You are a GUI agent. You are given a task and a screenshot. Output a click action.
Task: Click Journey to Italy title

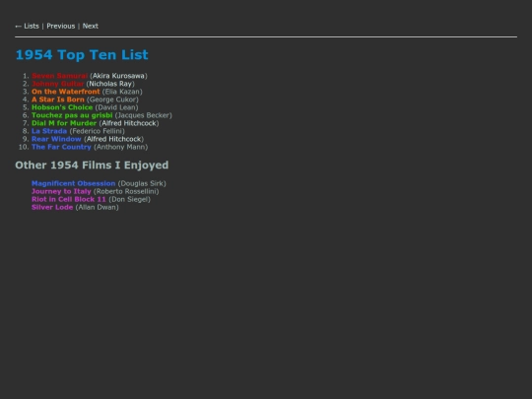pyautogui.click(x=61, y=191)
